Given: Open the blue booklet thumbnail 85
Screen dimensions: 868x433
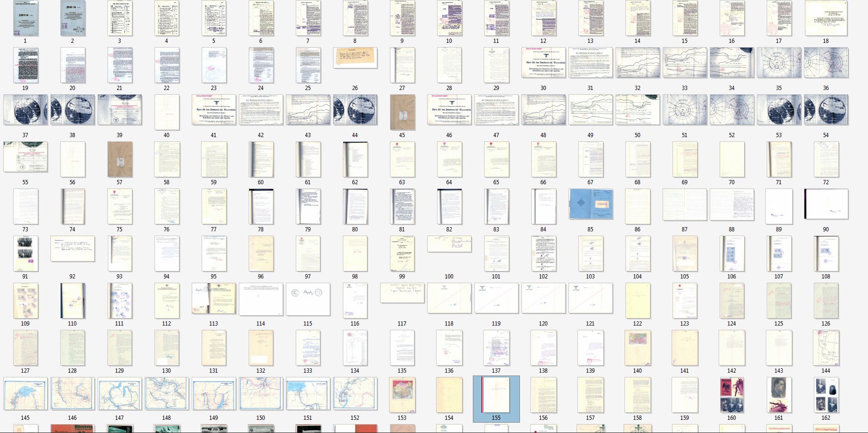Looking at the screenshot, I should point(591,204).
